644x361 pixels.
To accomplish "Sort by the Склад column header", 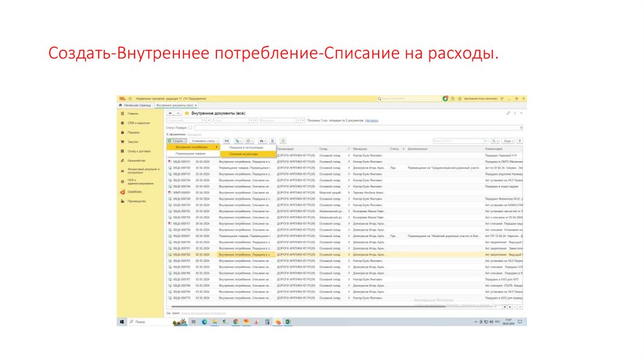I will [x=333, y=148].
